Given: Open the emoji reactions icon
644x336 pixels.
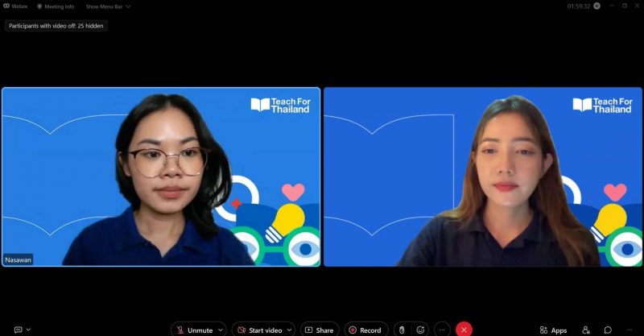Looking at the screenshot, I should pyautogui.click(x=420, y=330).
